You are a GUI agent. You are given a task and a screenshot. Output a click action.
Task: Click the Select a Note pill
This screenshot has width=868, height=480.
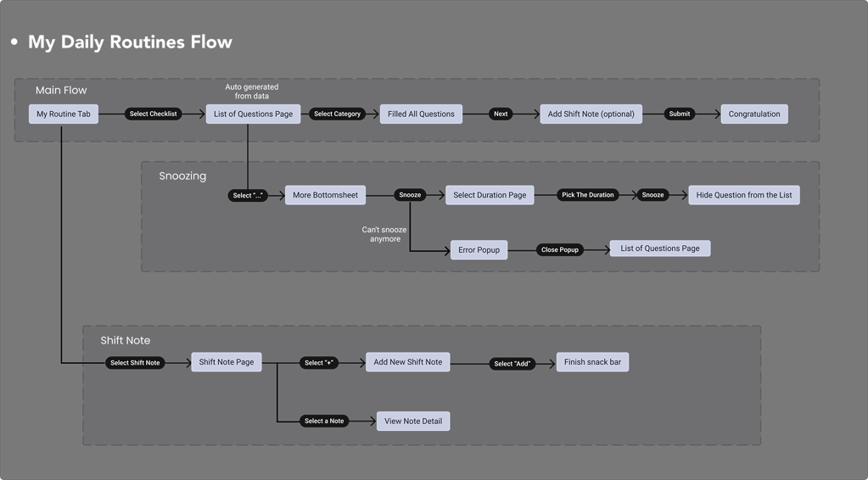[324, 421]
